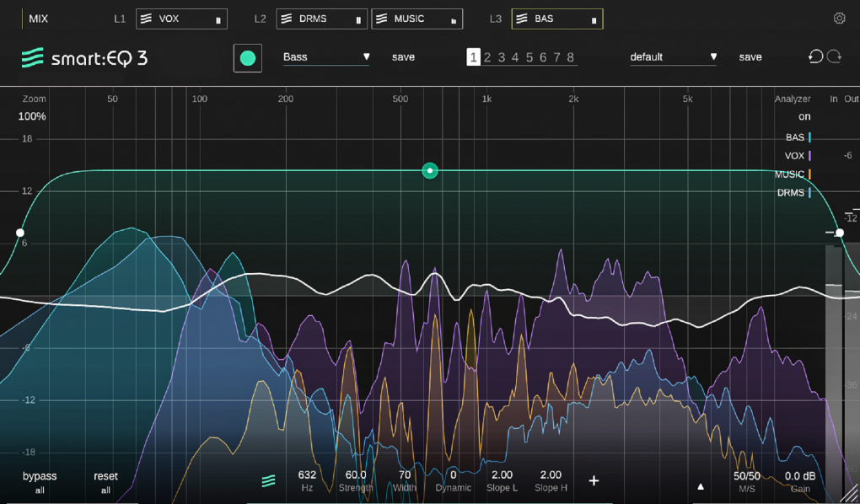Click reset all button
Viewport: 860px width, 504px height.
(105, 481)
